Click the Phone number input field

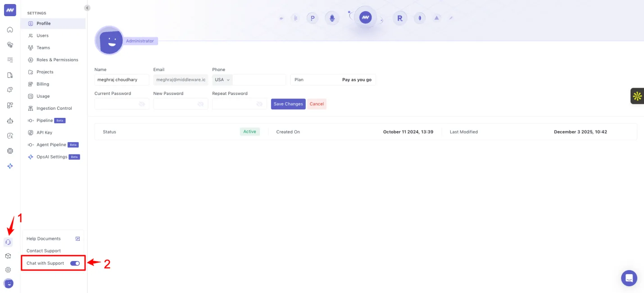click(x=259, y=80)
